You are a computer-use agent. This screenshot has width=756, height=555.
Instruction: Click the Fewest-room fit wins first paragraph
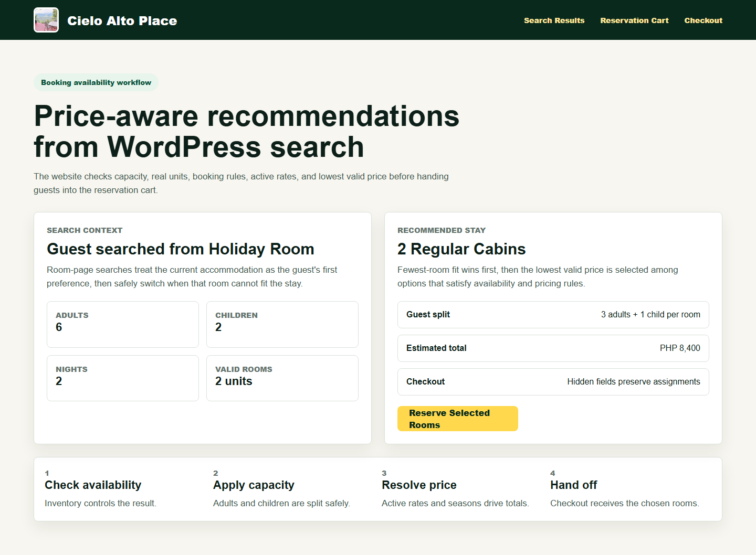538,276
